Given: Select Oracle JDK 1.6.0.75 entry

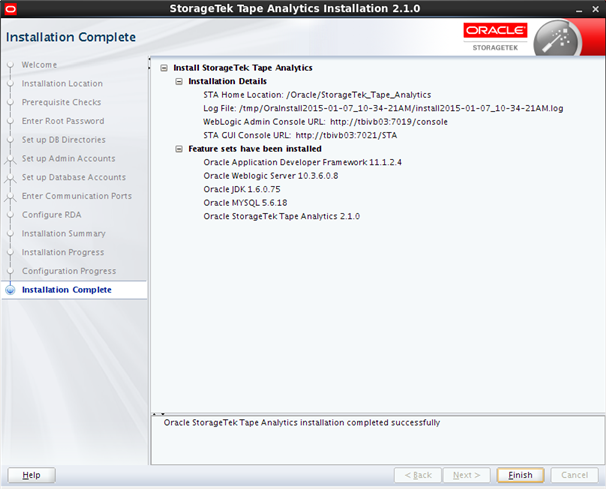Looking at the screenshot, I should click(x=242, y=189).
